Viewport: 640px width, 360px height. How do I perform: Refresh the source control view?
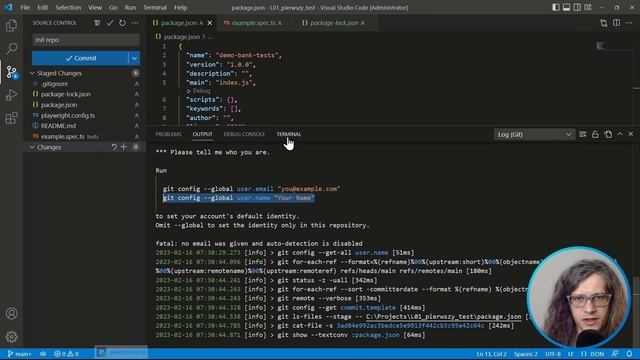[122, 23]
